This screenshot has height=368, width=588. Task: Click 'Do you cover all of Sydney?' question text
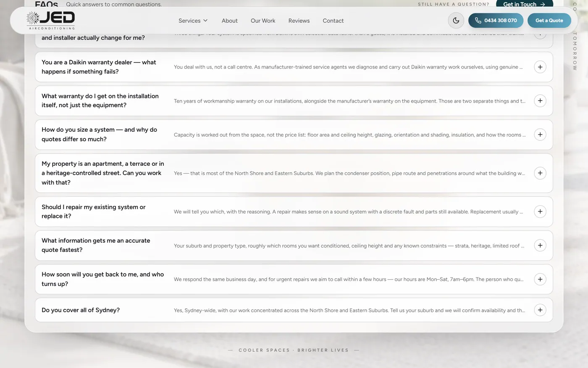[81, 310]
